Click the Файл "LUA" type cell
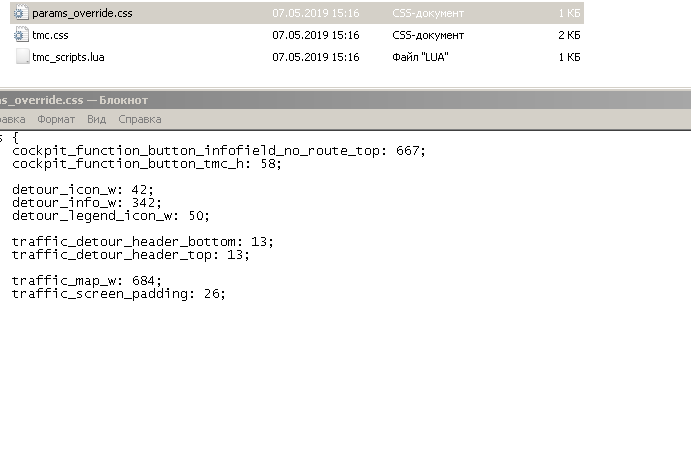This screenshot has height=456, width=691. pyautogui.click(x=420, y=57)
